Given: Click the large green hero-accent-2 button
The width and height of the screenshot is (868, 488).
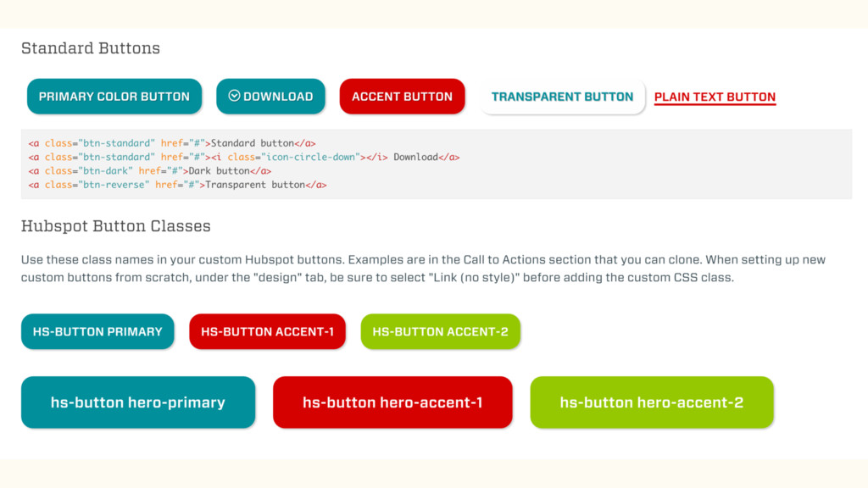Looking at the screenshot, I should [x=651, y=402].
